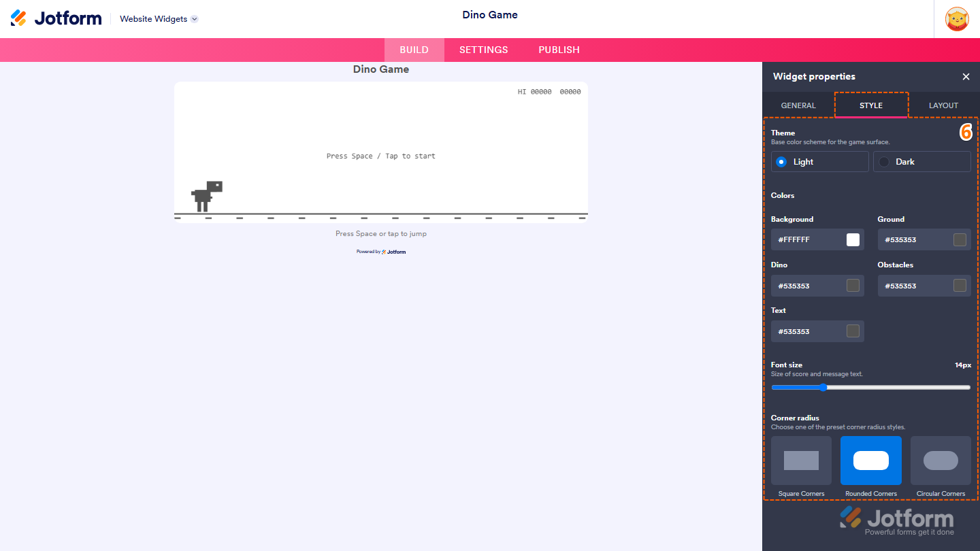Screen dimensions: 980x551
Task: Select the Light theme radio button
Action: point(820,162)
